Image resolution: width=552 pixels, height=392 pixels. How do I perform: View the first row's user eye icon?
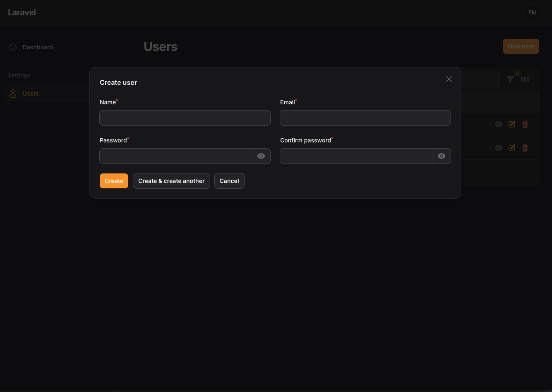click(499, 124)
